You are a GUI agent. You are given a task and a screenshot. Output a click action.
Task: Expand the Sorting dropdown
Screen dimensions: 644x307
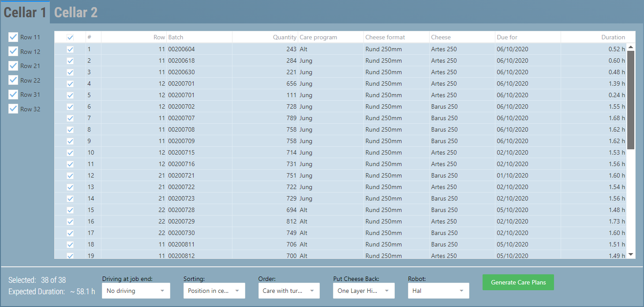pyautogui.click(x=214, y=291)
